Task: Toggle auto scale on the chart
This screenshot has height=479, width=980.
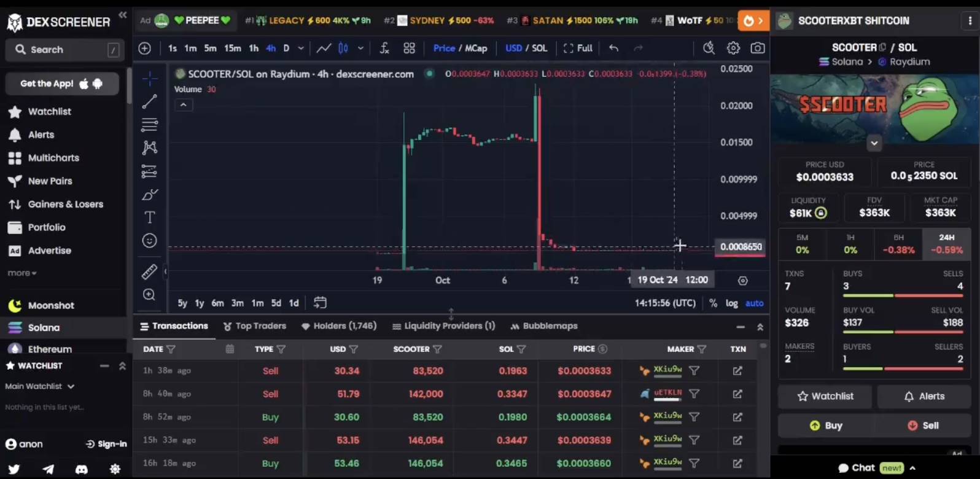Action: pos(755,303)
